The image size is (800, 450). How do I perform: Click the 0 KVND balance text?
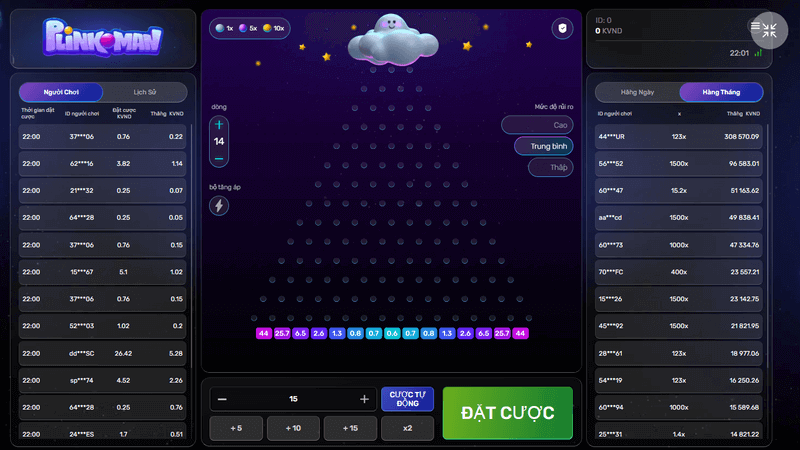609,31
